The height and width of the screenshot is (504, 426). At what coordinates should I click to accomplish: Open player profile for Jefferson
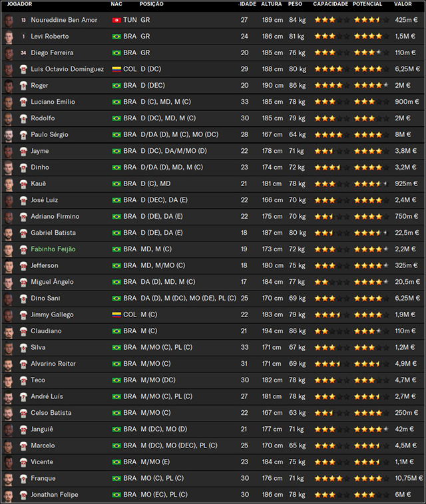(45, 265)
